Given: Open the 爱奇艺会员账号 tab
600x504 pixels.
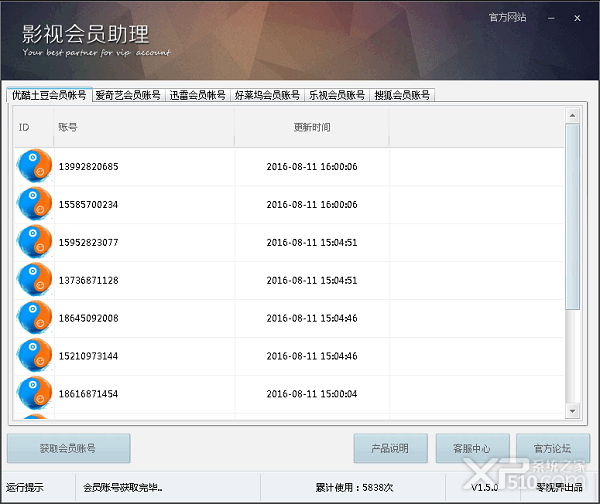Looking at the screenshot, I should pyautogui.click(x=128, y=95).
